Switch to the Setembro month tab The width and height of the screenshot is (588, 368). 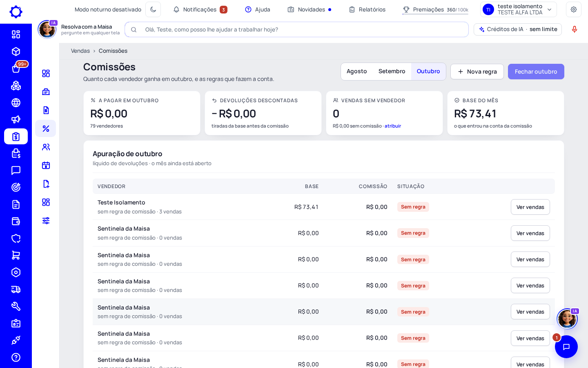(x=392, y=72)
